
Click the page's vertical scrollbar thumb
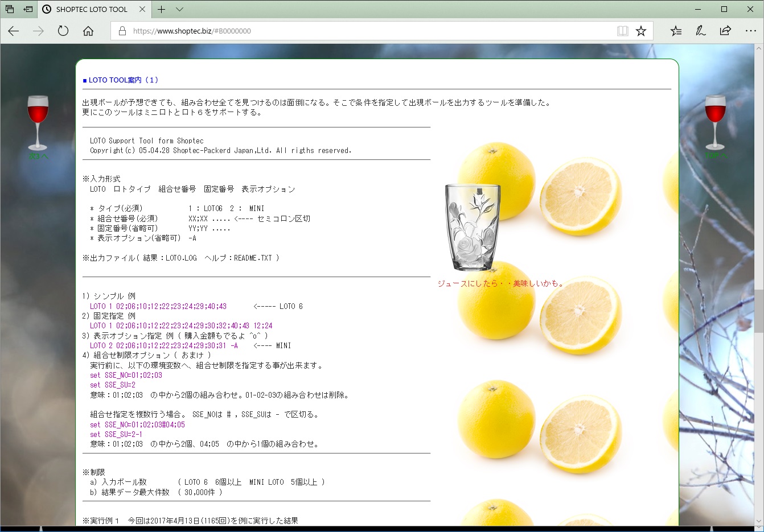coord(759,311)
